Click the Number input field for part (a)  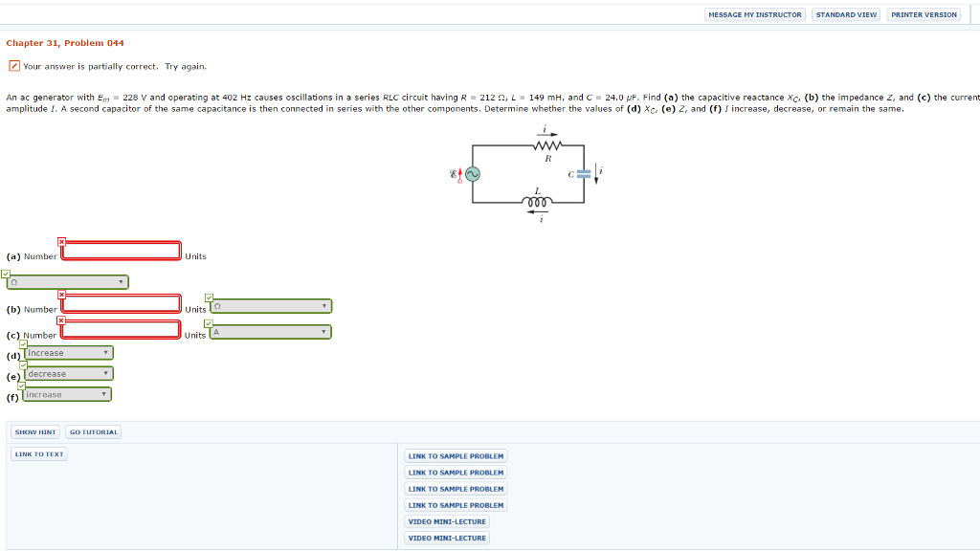(121, 251)
